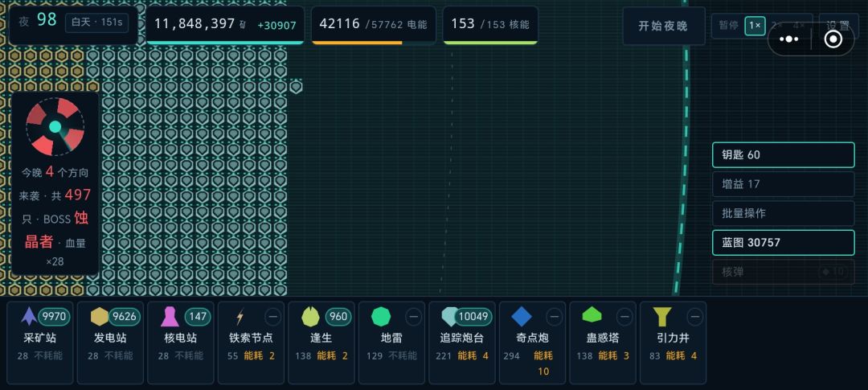Choose the pink 核电站 nuclear plant icon
This screenshot has height=390, width=868.
pos(170,317)
